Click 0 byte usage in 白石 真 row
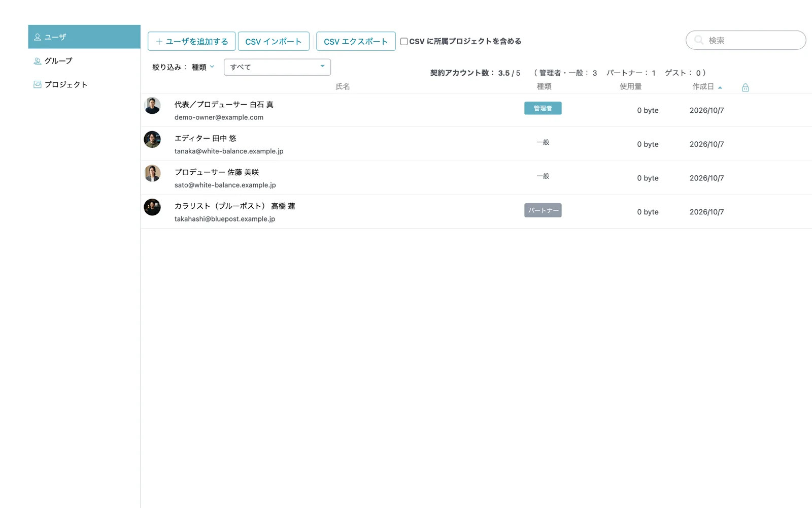This screenshot has height=508, width=812. [x=648, y=110]
